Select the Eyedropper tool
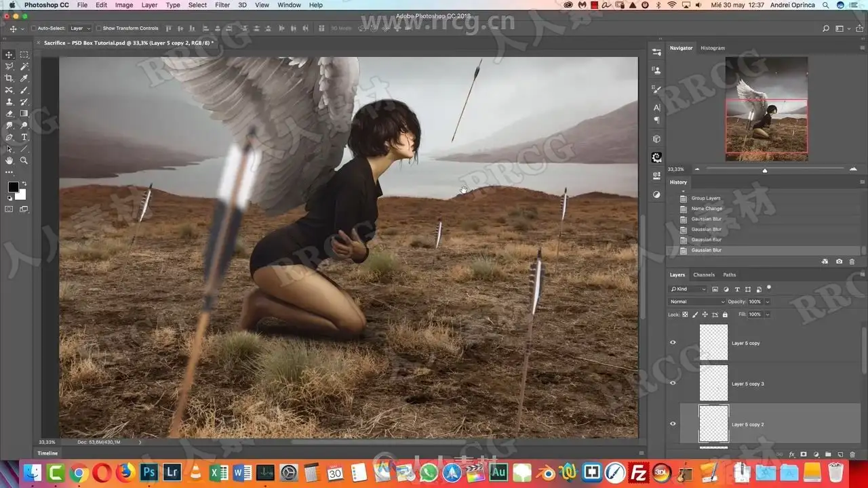868x488 pixels. point(24,79)
